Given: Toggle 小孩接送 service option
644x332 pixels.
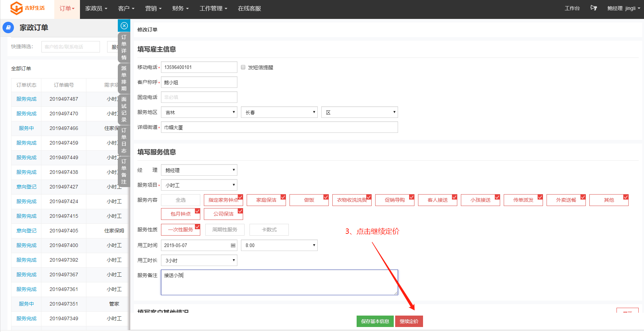Looking at the screenshot, I should pyautogui.click(x=481, y=200).
